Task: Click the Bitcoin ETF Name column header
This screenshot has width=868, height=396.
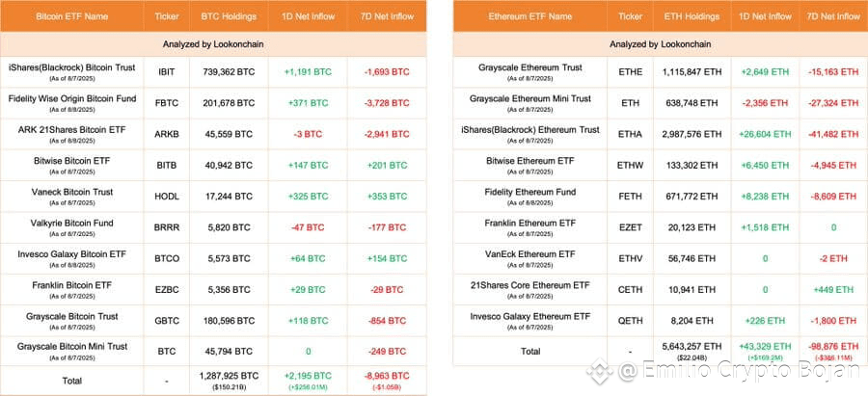Action: (72, 16)
